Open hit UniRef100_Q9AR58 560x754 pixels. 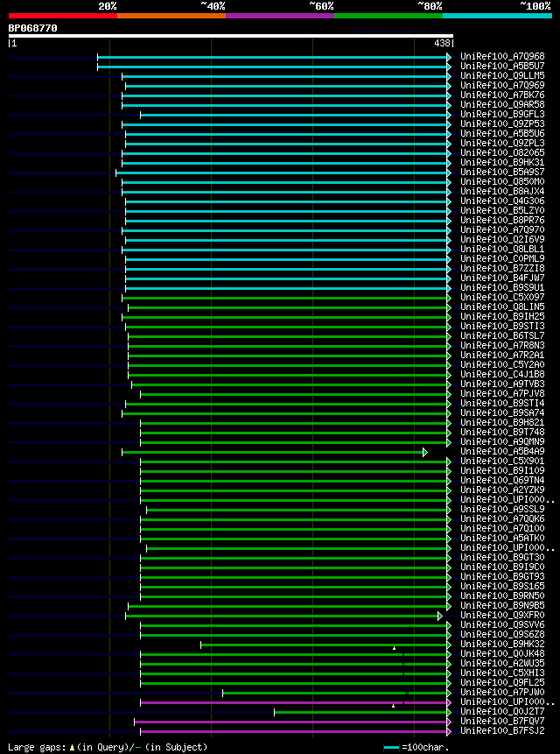[502, 105]
